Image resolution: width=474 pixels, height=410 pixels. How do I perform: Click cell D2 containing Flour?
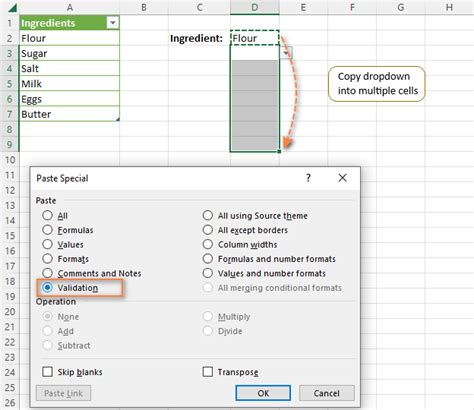pyautogui.click(x=255, y=38)
